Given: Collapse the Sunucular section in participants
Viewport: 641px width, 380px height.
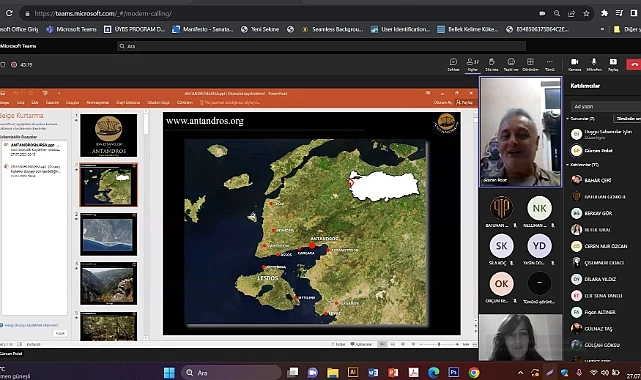Looking at the screenshot, I should (x=568, y=118).
